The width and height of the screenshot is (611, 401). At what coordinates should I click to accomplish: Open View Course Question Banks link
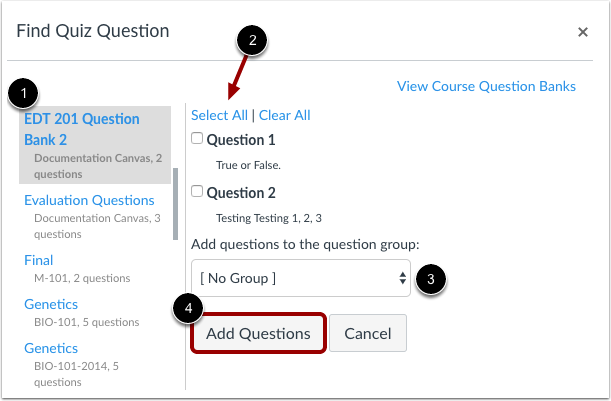486,86
